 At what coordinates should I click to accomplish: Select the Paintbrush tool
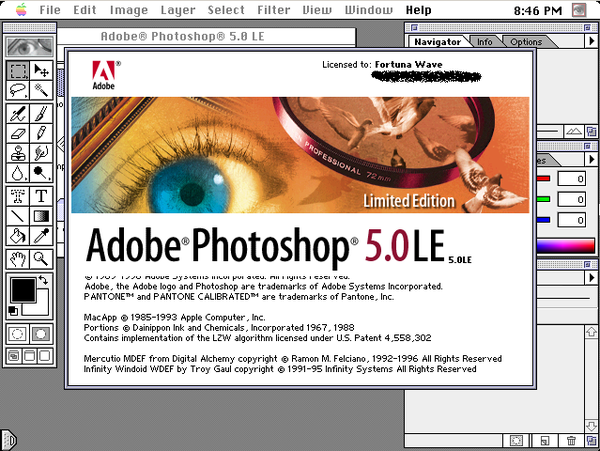pyautogui.click(x=41, y=114)
